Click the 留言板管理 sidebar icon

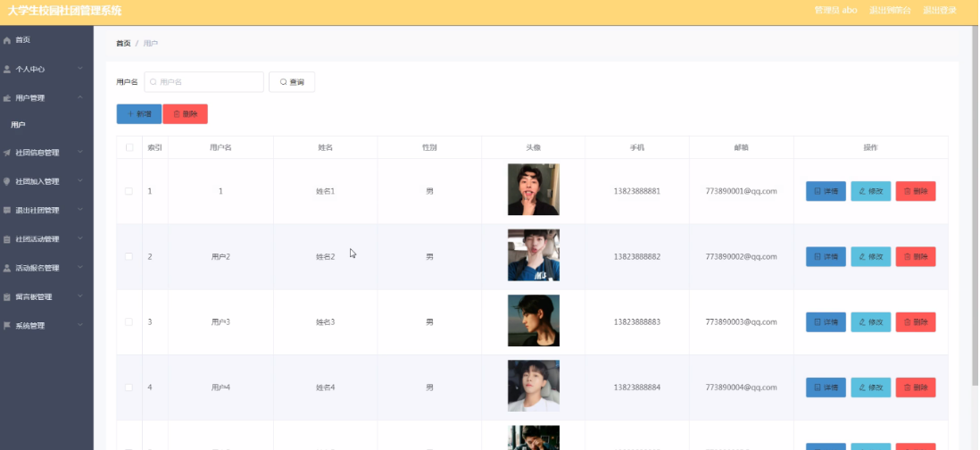[x=7, y=296]
